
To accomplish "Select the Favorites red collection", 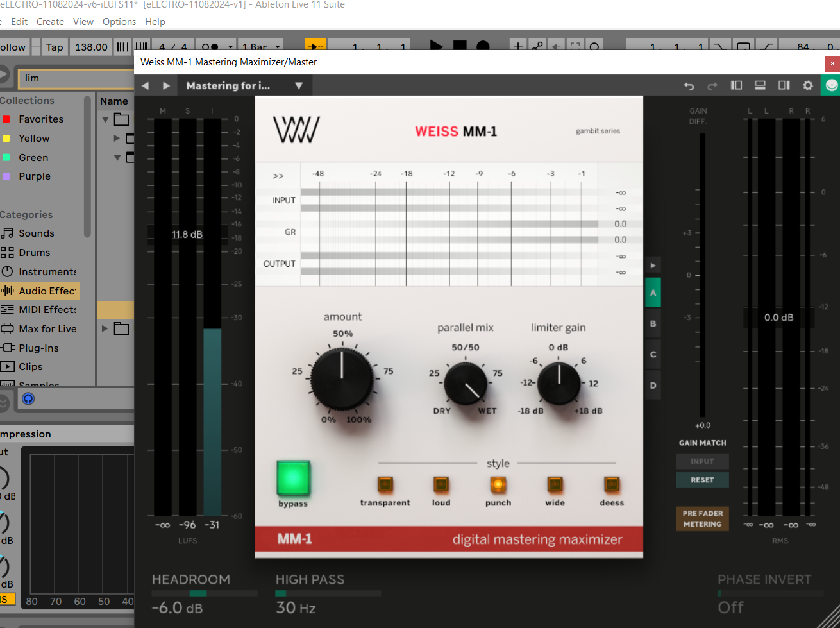I will point(41,119).
